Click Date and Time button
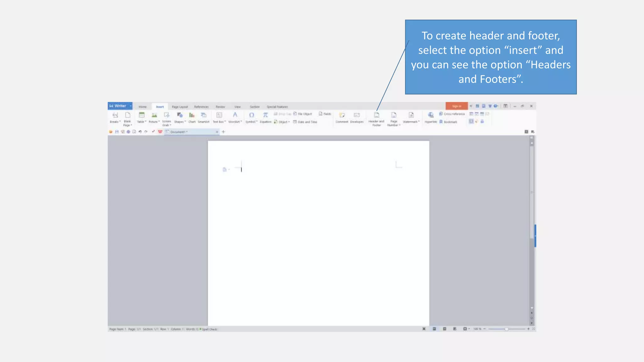 point(305,122)
